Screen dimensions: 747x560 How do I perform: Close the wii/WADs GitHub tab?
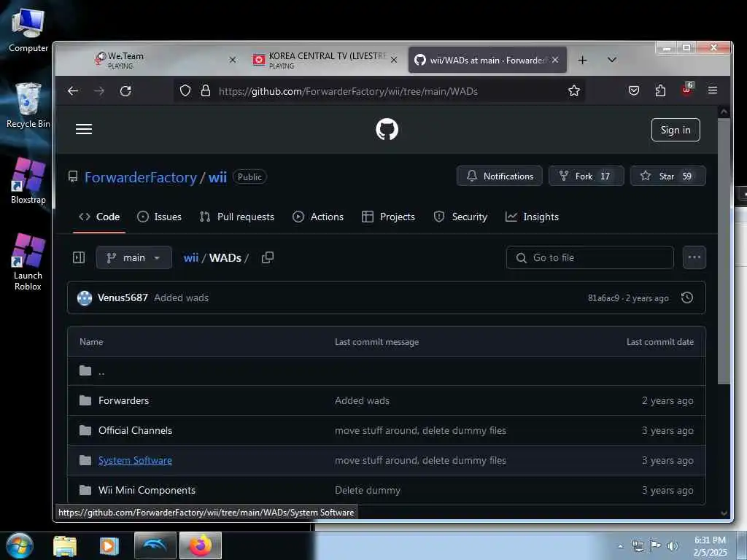coord(555,60)
